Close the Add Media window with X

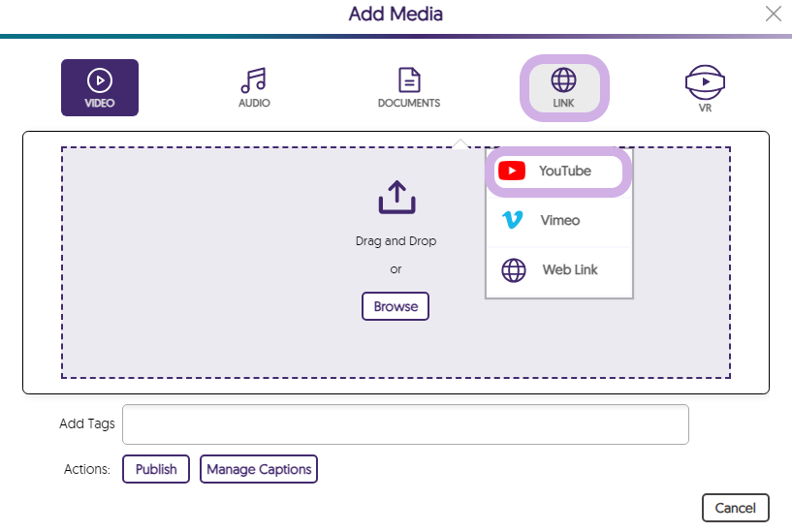pyautogui.click(x=773, y=14)
